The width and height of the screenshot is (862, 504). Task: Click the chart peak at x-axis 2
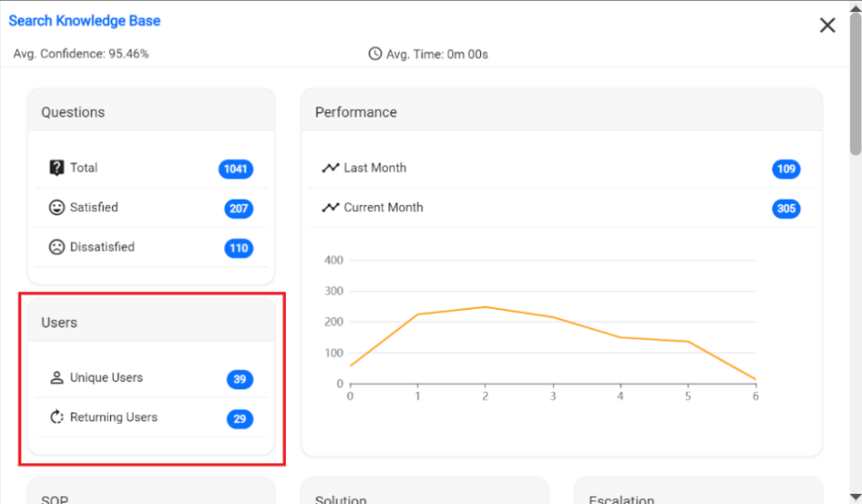485,307
